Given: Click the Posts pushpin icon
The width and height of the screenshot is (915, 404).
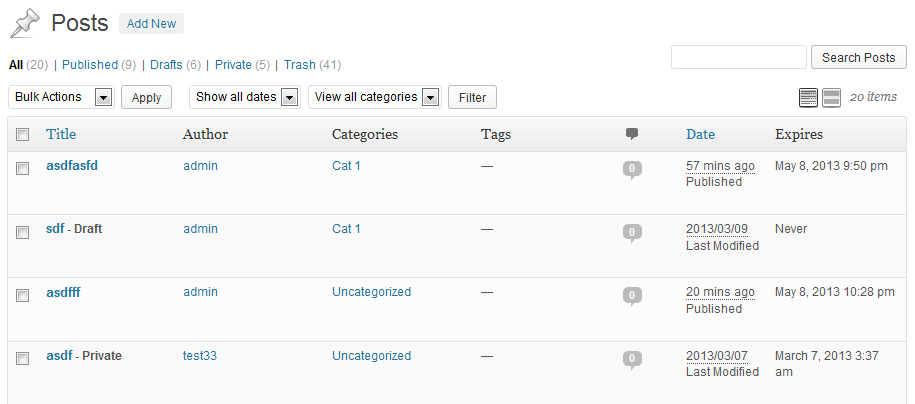Looking at the screenshot, I should coord(25,23).
